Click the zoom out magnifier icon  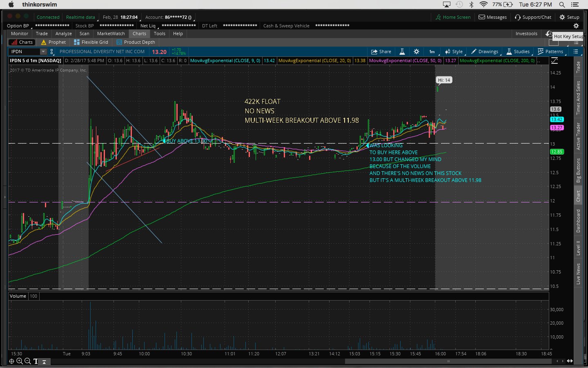click(27, 361)
